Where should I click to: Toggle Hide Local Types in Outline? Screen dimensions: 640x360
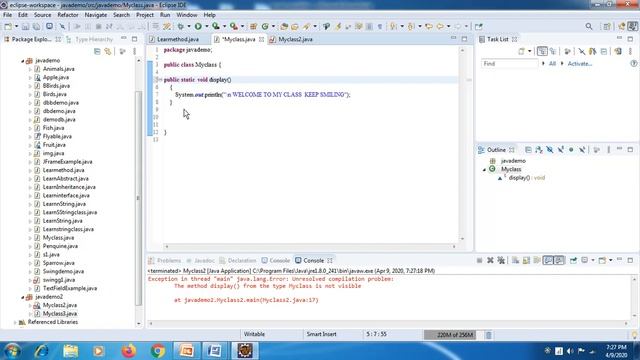[x=582, y=150]
